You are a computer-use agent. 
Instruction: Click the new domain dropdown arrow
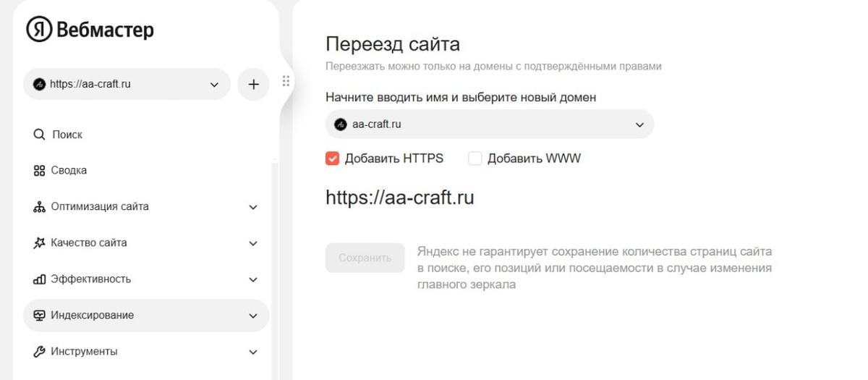coord(639,124)
